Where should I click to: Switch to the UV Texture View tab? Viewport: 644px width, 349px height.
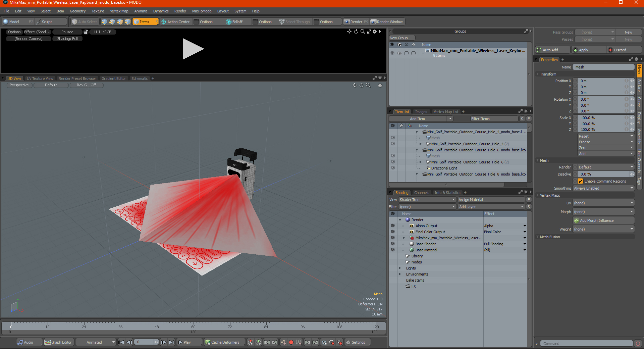pyautogui.click(x=40, y=79)
